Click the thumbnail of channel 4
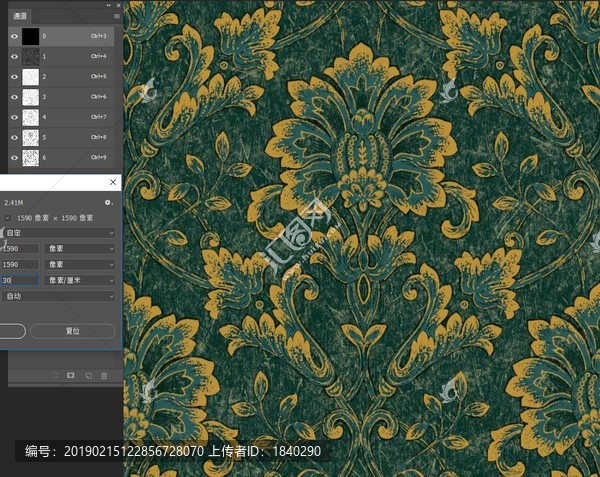The width and height of the screenshot is (600, 477). tap(31, 117)
